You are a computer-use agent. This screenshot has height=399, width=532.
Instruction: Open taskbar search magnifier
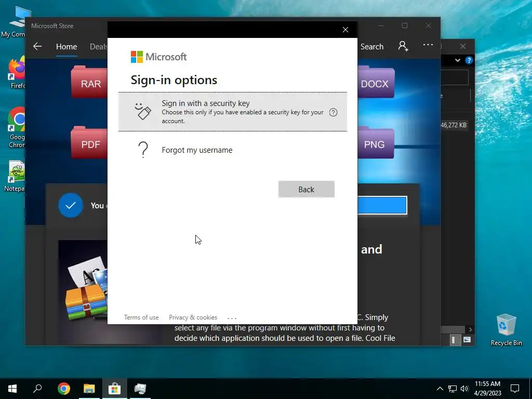click(x=37, y=389)
